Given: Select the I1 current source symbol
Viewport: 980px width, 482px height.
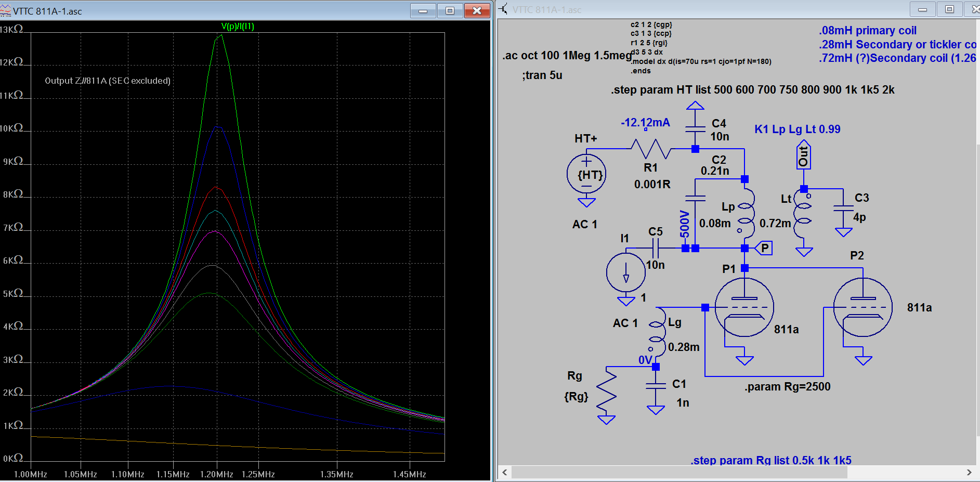Looking at the screenshot, I should click(626, 272).
